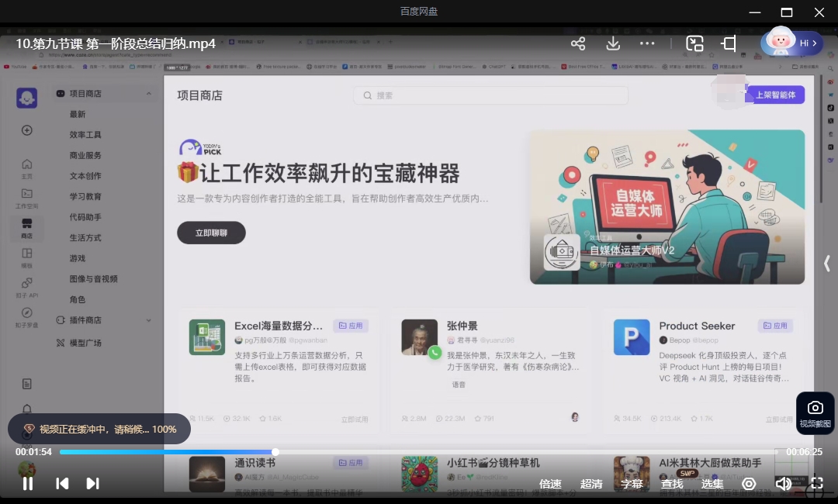This screenshot has height=504, width=838.
Task: Click the 通识读书 card title
Action: coord(255,463)
